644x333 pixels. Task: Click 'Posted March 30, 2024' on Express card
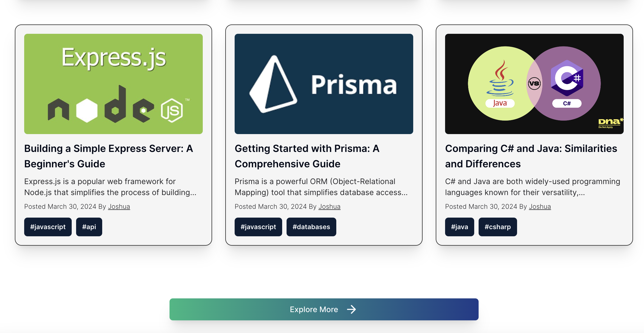pyautogui.click(x=60, y=207)
